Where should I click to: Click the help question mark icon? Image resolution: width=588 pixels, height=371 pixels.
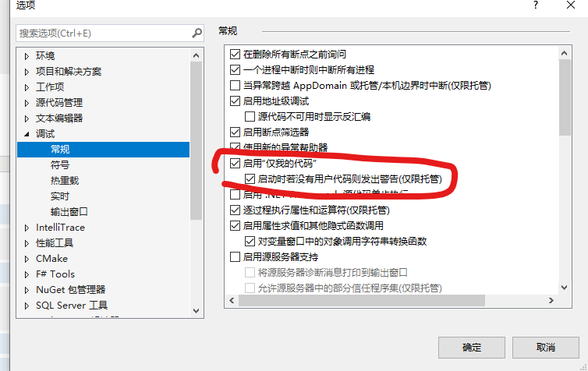536,5
